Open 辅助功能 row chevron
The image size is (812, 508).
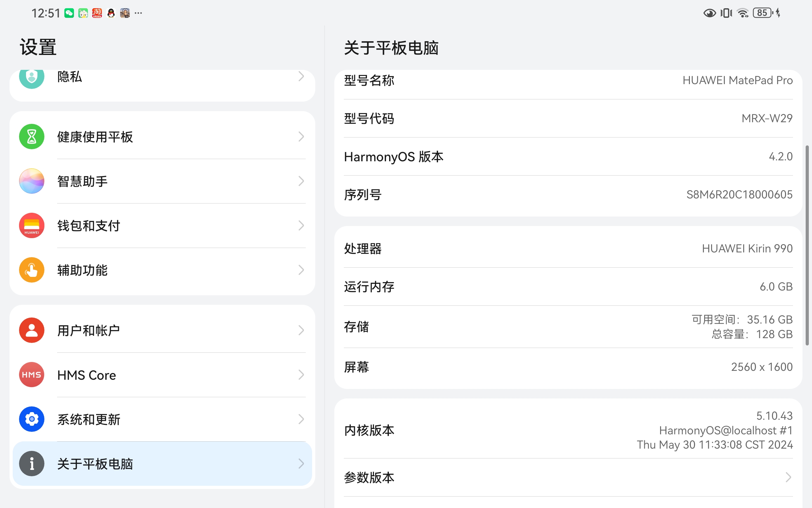pos(301,270)
